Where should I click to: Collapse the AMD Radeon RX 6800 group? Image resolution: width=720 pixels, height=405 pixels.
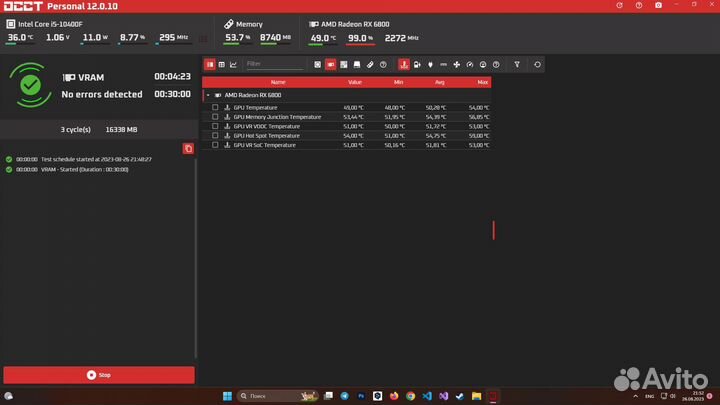point(208,95)
